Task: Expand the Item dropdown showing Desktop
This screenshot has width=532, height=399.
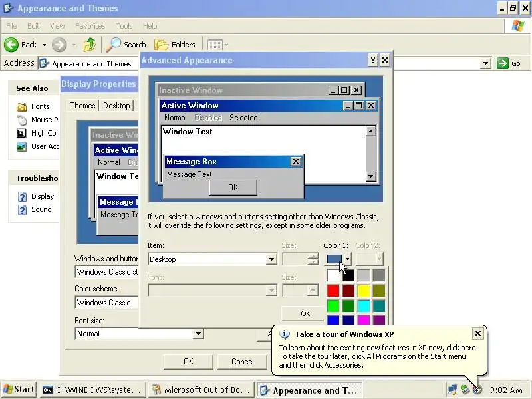Action: (271, 259)
